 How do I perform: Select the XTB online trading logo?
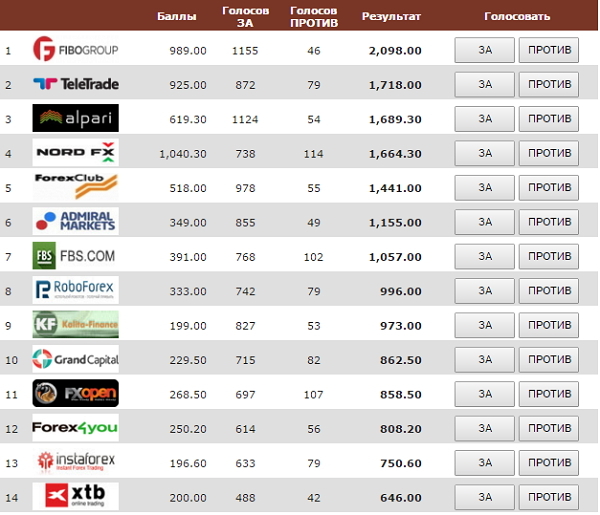75,497
